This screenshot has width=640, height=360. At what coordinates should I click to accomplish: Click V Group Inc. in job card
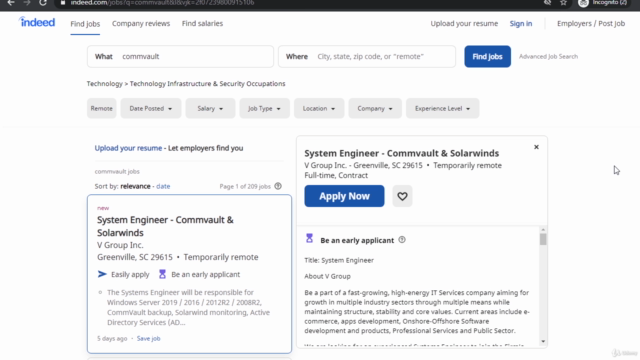tap(120, 245)
